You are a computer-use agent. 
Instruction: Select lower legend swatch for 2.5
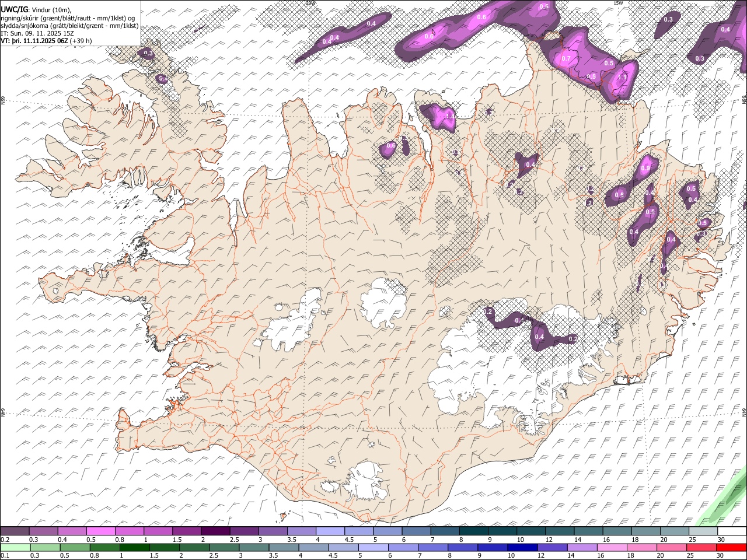[224, 547]
